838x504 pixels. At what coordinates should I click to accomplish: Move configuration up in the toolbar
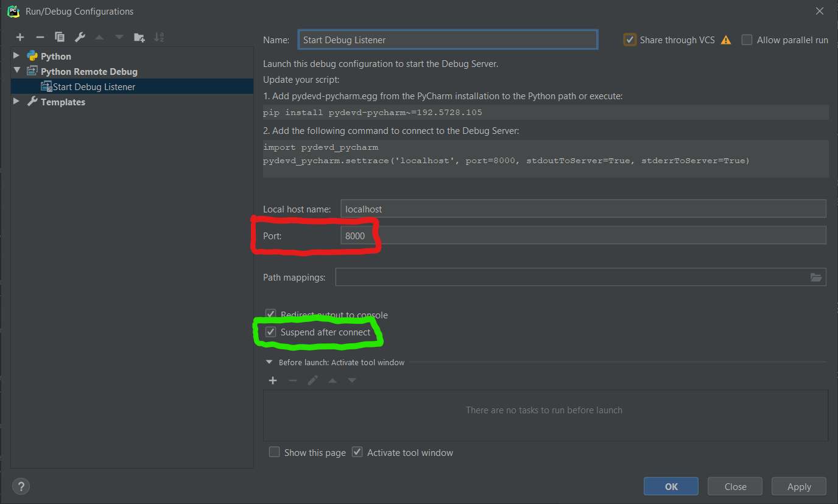[99, 37]
